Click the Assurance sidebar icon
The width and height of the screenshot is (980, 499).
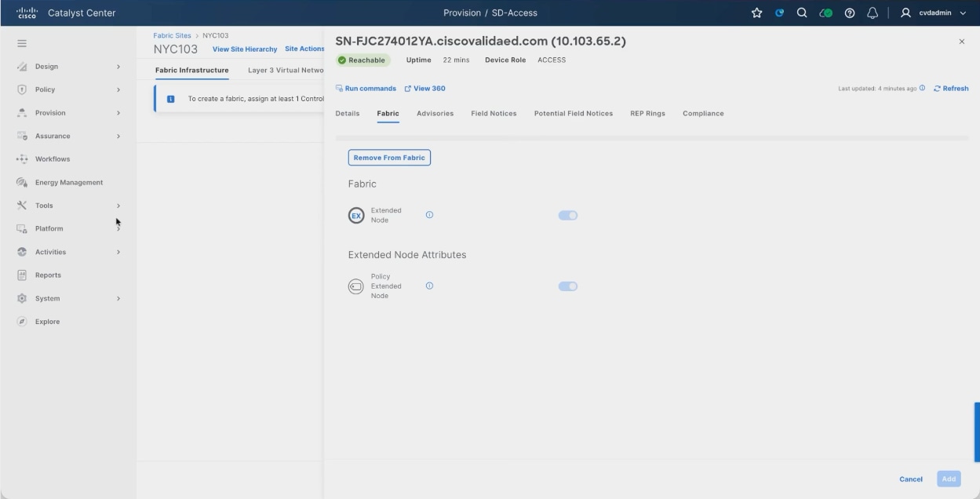point(22,136)
